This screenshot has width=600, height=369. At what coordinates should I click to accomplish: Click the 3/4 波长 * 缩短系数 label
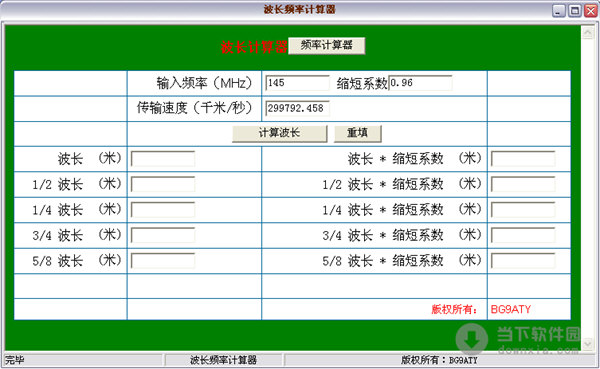[402, 235]
